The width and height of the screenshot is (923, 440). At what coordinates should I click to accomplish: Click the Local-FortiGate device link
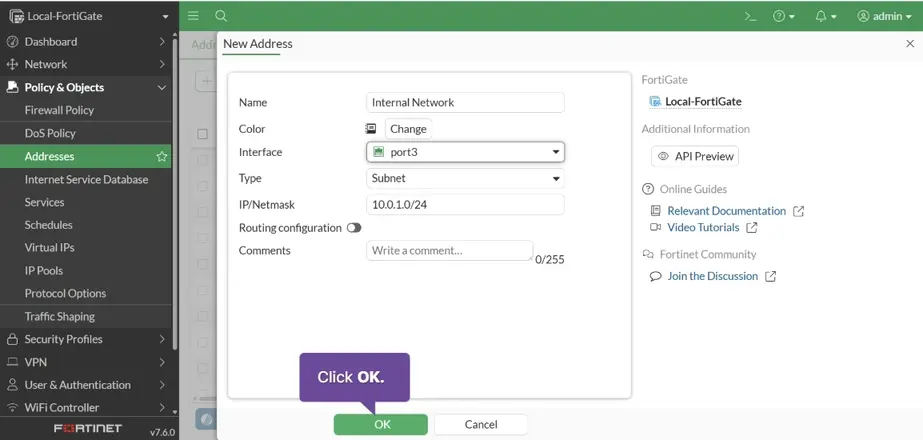(x=703, y=101)
